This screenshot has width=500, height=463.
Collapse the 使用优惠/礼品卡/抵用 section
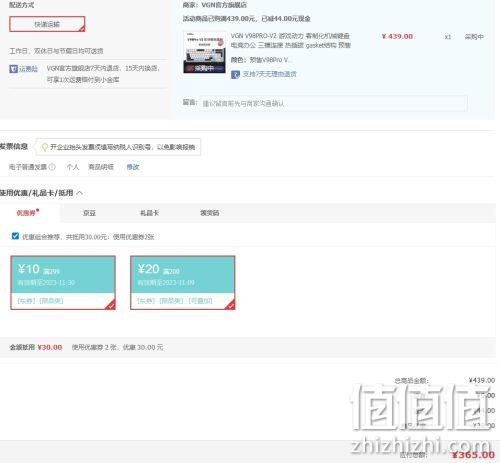80,193
